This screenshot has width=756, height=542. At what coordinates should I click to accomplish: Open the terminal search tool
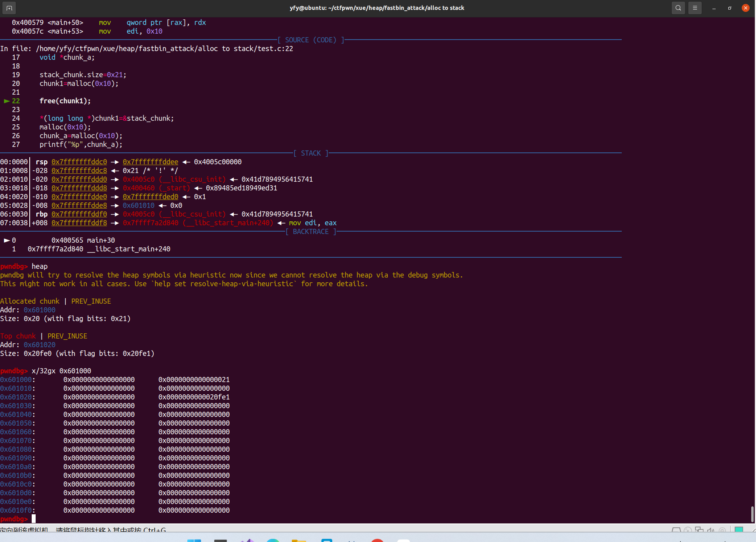pos(678,8)
